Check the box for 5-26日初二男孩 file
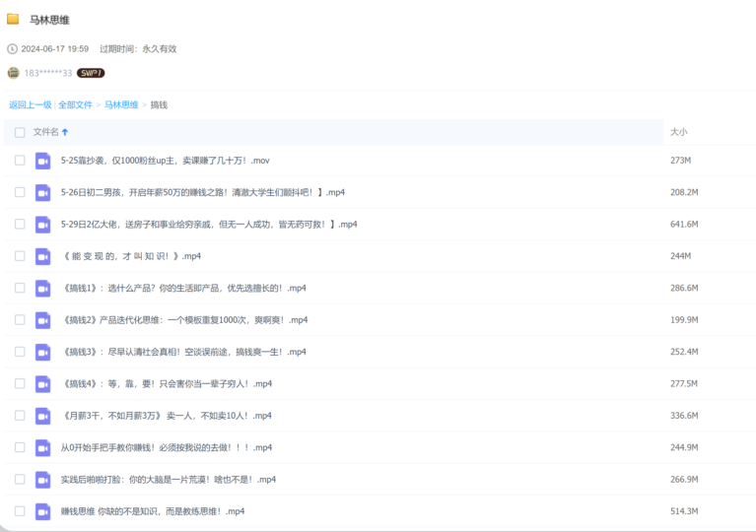The width and height of the screenshot is (756, 532). coord(20,192)
